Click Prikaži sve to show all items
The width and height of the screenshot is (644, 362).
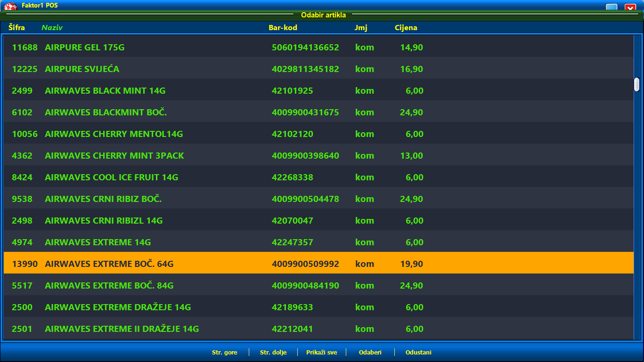(321, 352)
